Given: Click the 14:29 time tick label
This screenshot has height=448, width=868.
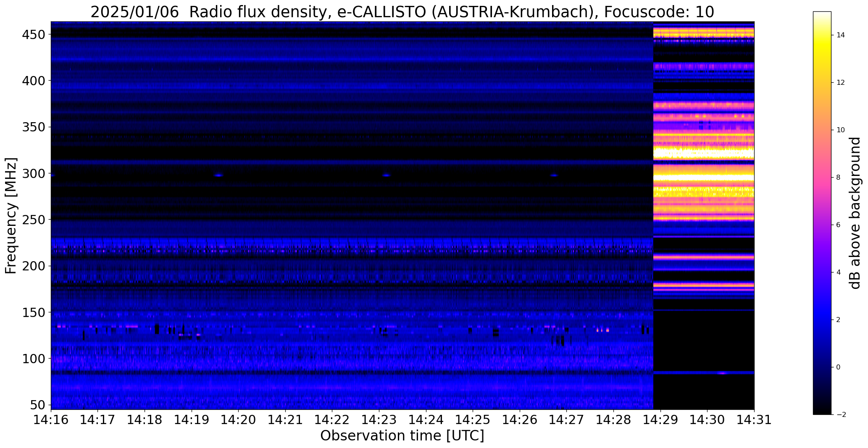Looking at the screenshot, I should (660, 420).
